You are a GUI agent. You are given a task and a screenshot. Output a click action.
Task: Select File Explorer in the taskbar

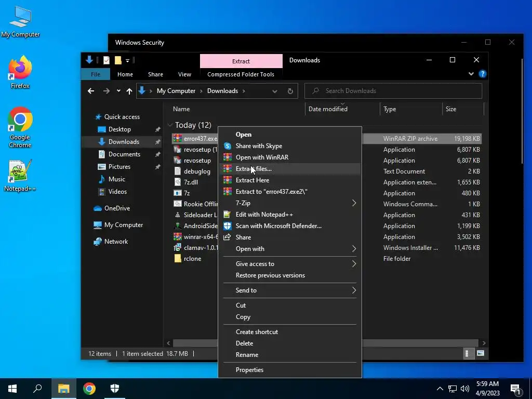[x=63, y=389]
